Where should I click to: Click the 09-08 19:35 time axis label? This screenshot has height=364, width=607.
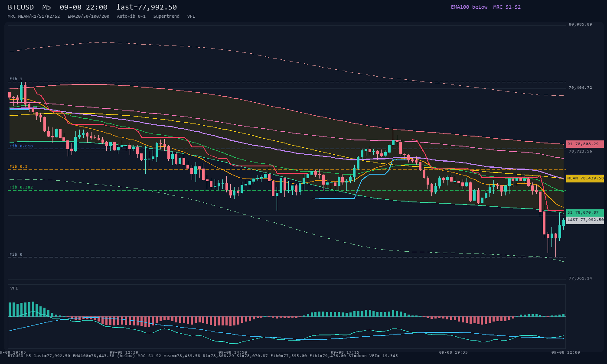[x=454, y=352]
